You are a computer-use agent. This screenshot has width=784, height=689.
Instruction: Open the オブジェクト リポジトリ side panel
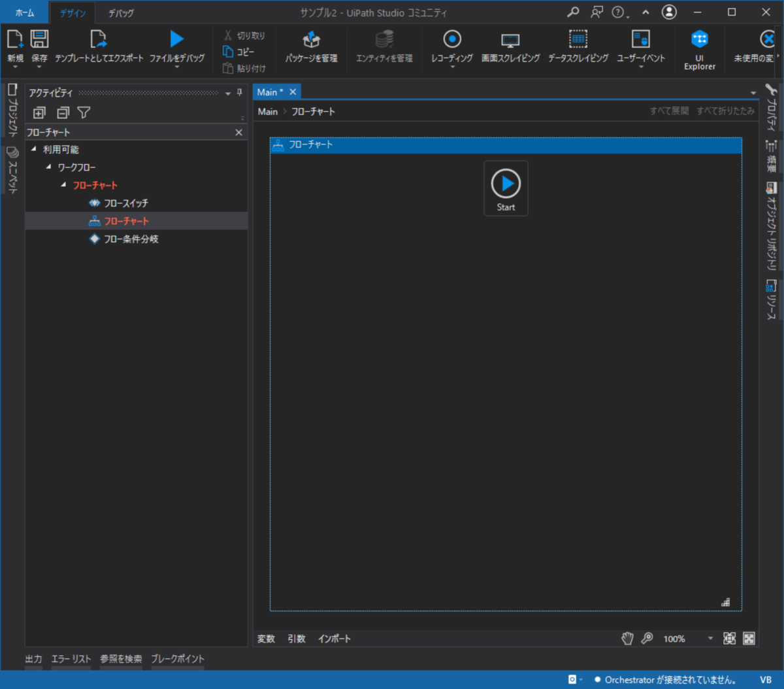coord(771,226)
